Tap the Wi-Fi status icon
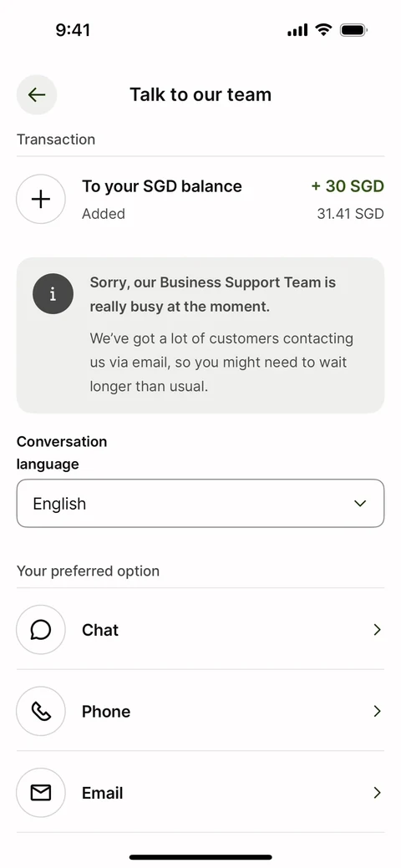Screen dimensions: 401x868 click(x=323, y=30)
